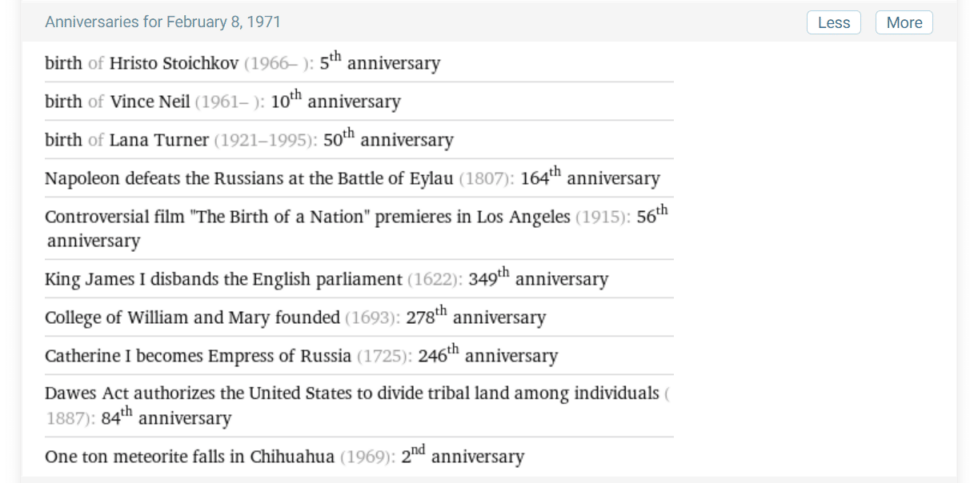Select Hristo Stoichkov name
The height and width of the screenshot is (483, 970).
point(174,64)
